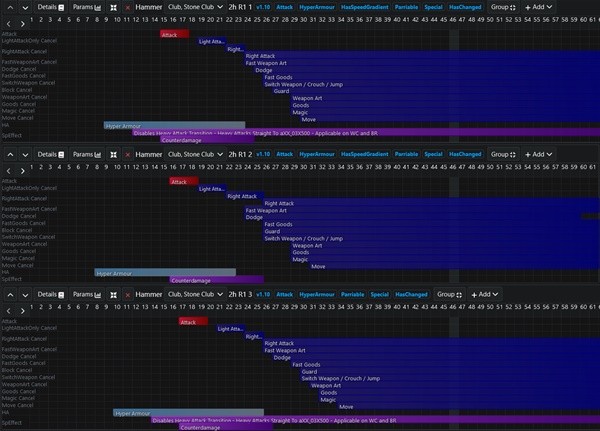This screenshot has height=431, width=600.
Task: Select HasSpeedGradient tag in first panel
Action: [x=364, y=7]
